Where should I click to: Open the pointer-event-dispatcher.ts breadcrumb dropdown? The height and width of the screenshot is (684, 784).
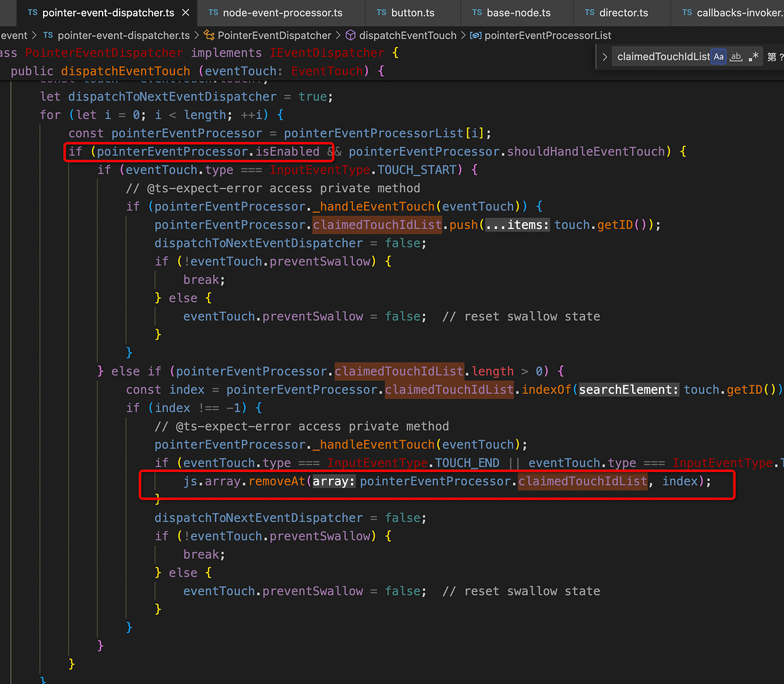pos(123,35)
